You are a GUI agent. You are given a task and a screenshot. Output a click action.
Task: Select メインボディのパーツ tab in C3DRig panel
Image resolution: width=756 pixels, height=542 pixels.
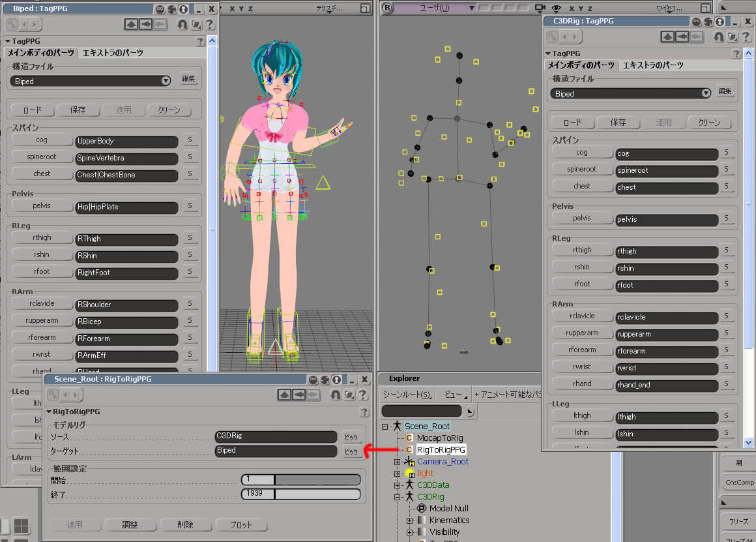point(581,65)
